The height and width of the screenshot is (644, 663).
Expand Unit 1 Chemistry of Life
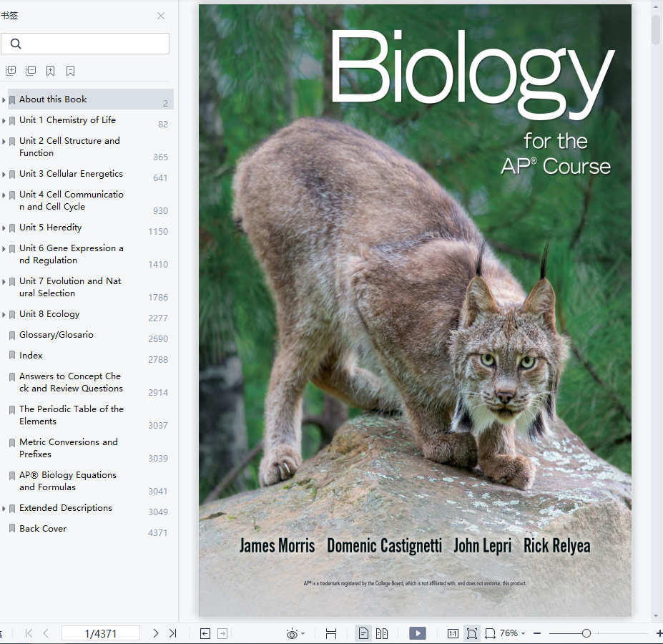pos(4,121)
